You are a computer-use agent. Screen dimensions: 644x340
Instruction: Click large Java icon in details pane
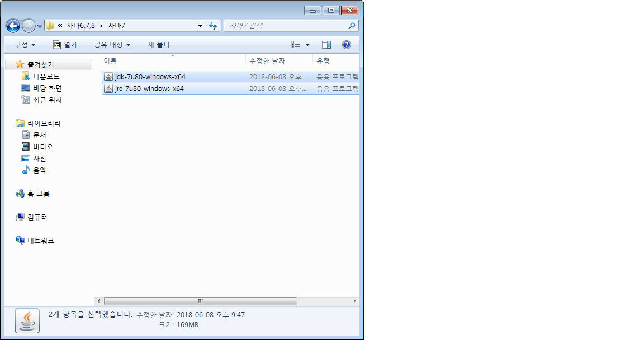point(27,320)
